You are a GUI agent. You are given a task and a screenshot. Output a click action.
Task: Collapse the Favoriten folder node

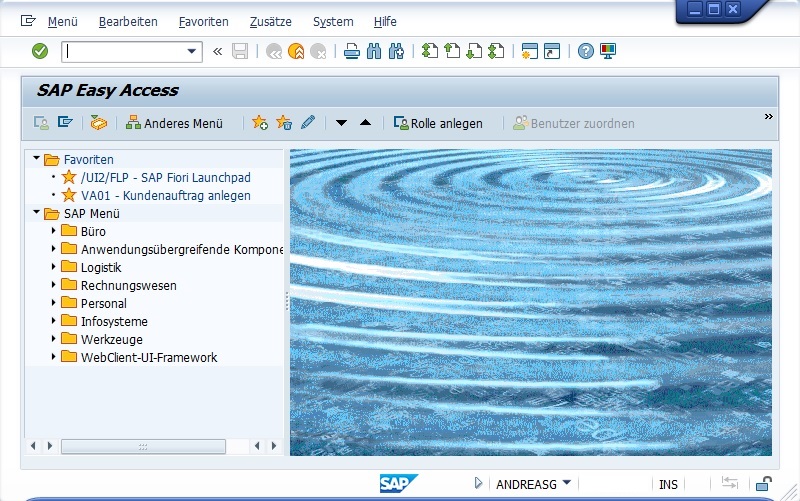pyautogui.click(x=36, y=159)
